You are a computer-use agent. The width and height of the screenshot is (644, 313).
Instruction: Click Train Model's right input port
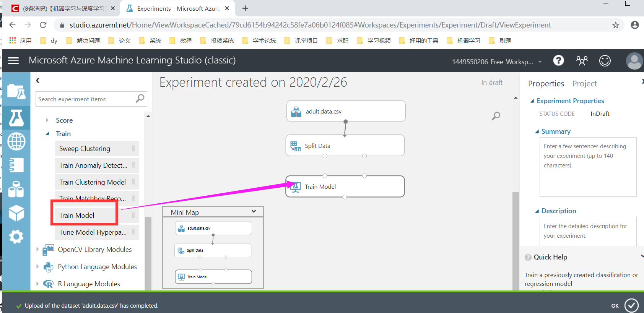(x=364, y=176)
